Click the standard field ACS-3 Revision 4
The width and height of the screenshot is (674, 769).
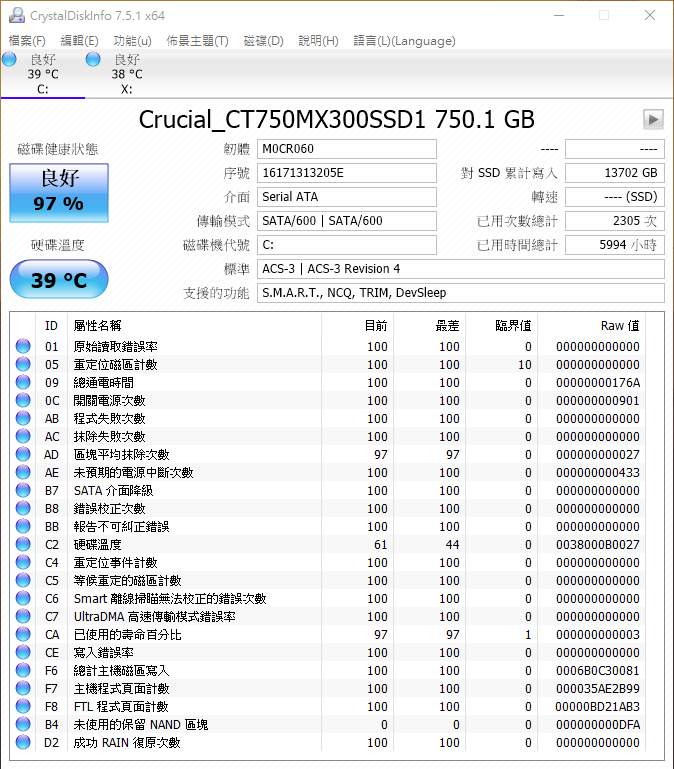(x=461, y=269)
